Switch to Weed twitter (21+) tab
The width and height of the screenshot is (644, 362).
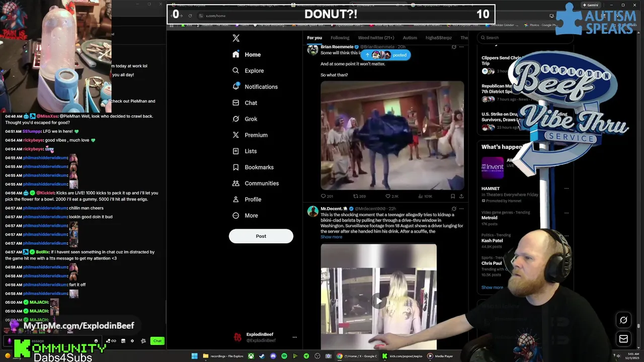(376, 38)
